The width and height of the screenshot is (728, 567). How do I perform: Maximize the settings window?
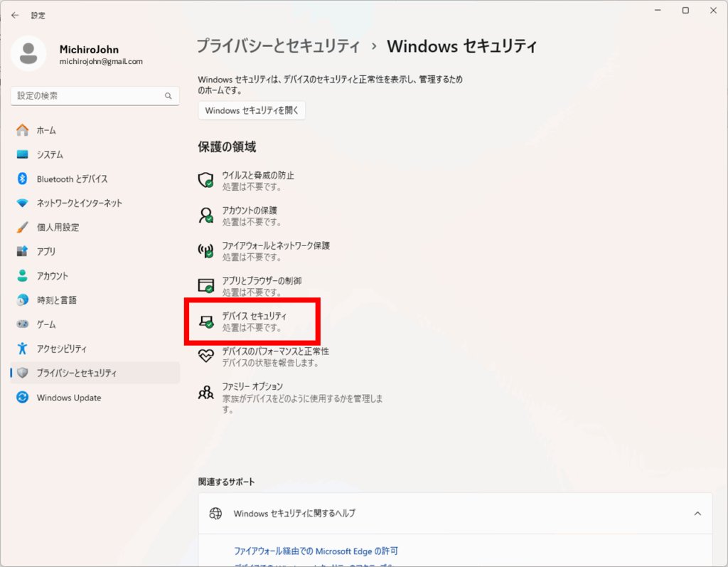[685, 10]
